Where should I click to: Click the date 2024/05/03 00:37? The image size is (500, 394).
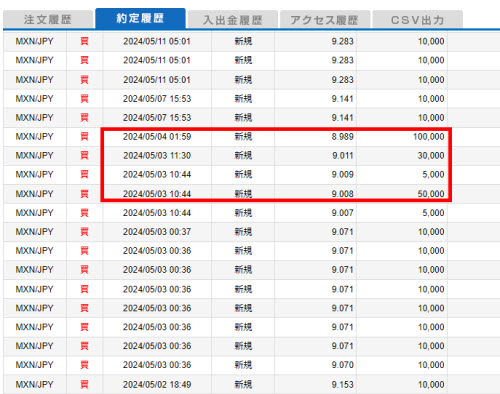tap(157, 232)
